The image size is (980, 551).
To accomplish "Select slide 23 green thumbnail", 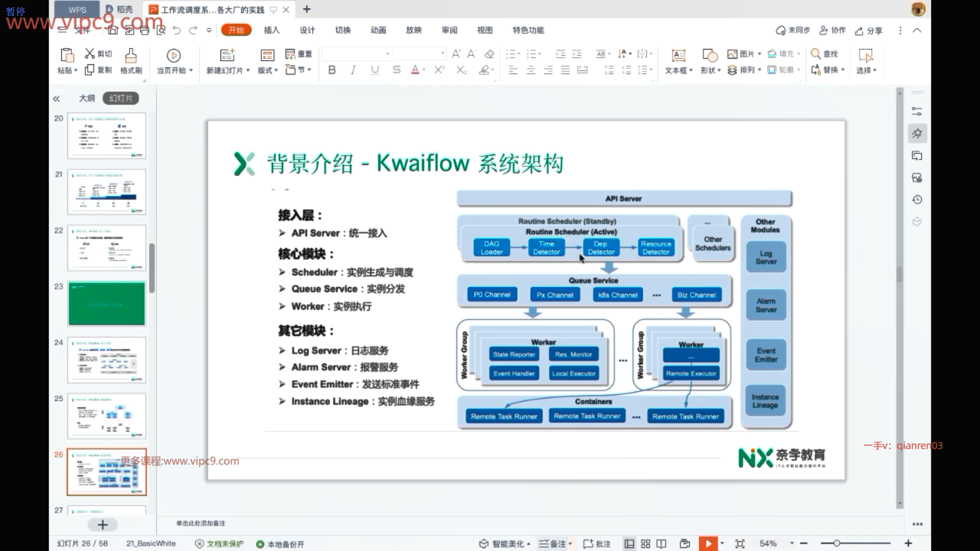I will pos(107,304).
